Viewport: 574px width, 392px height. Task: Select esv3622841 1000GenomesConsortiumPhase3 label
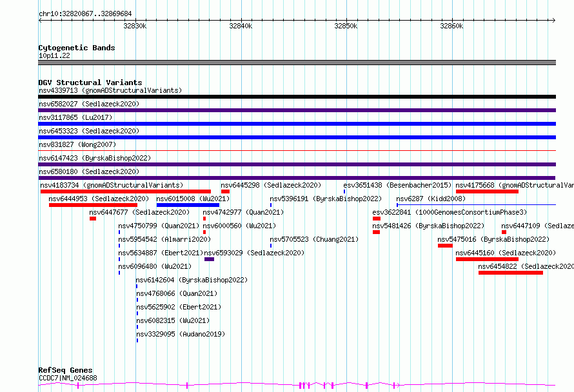450,212
